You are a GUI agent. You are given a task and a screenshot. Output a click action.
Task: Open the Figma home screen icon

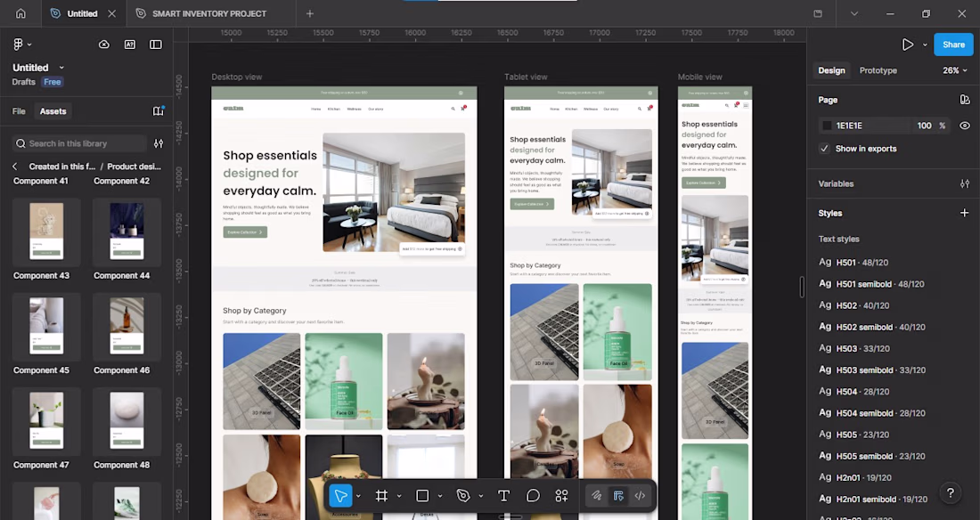click(x=20, y=13)
